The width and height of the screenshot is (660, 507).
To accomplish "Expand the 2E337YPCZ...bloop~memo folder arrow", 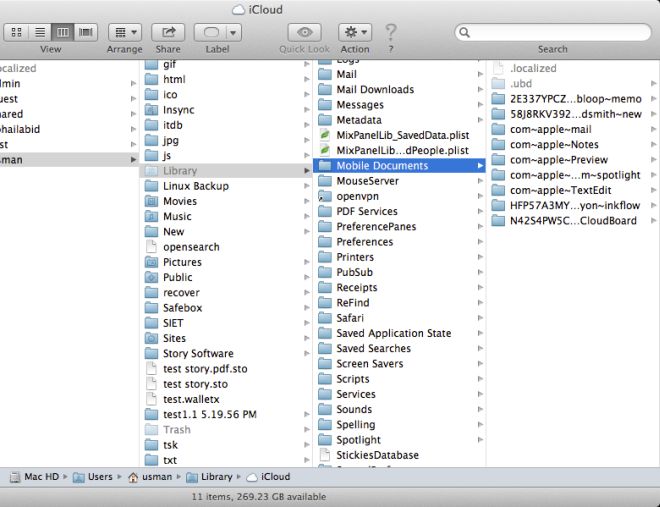I will click(x=653, y=99).
